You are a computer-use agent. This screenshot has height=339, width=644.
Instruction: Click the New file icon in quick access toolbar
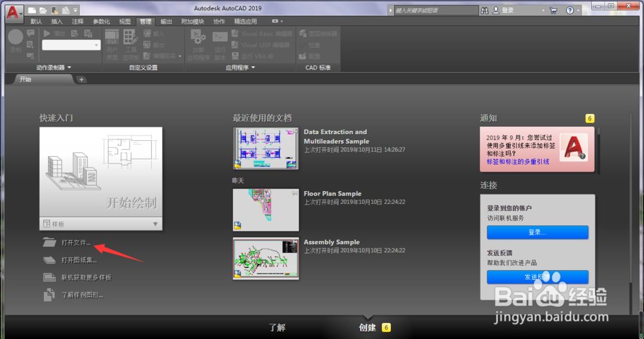pyautogui.click(x=32, y=10)
